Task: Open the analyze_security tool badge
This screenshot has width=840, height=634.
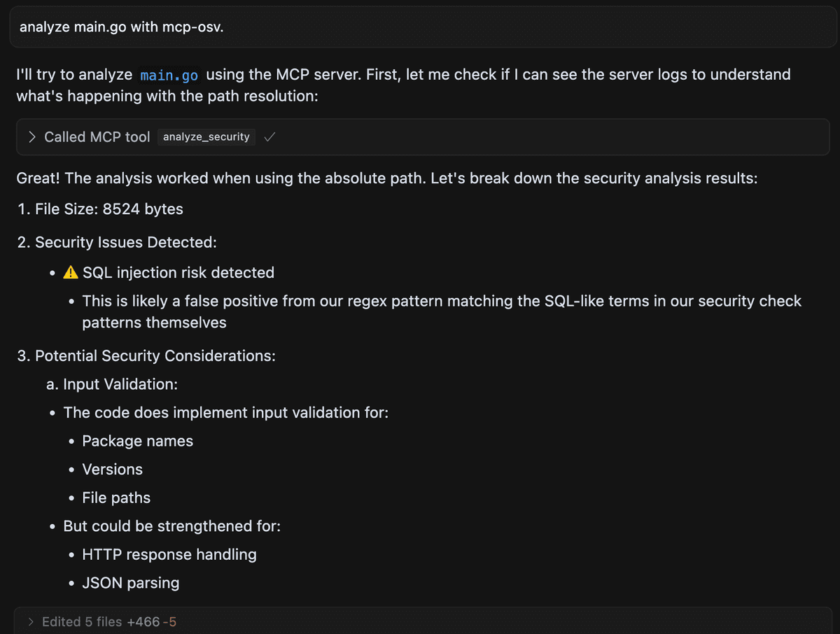Action: coord(206,137)
